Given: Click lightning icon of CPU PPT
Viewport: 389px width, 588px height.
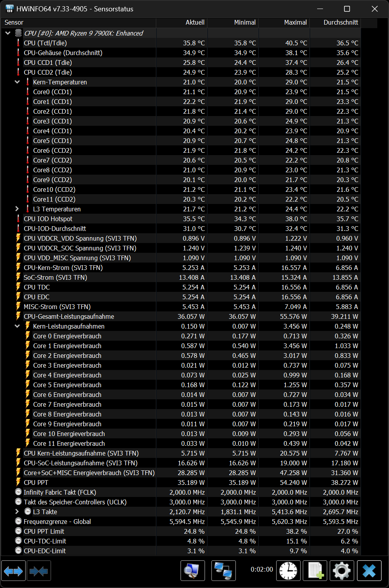Looking at the screenshot, I should point(18,482).
